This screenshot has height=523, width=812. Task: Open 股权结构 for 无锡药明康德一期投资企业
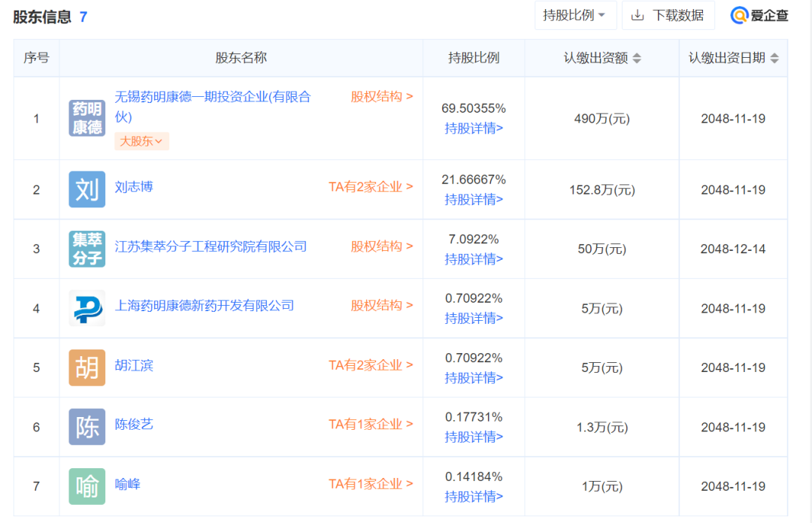coord(381,96)
